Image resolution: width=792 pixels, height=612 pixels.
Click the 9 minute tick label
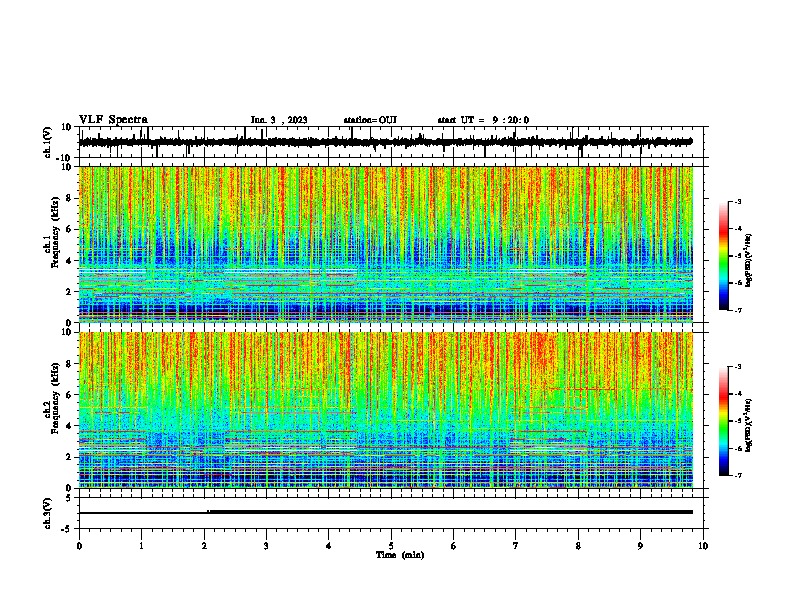pyautogui.click(x=640, y=546)
